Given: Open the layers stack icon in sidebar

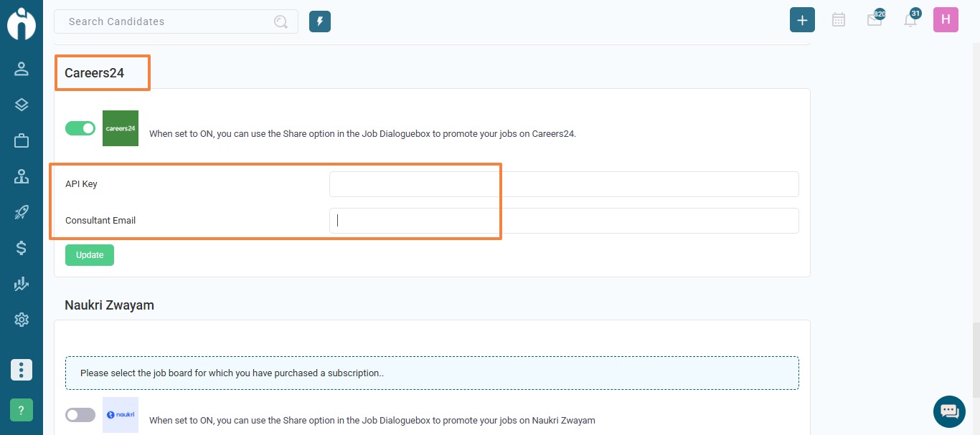Looking at the screenshot, I should (22, 105).
